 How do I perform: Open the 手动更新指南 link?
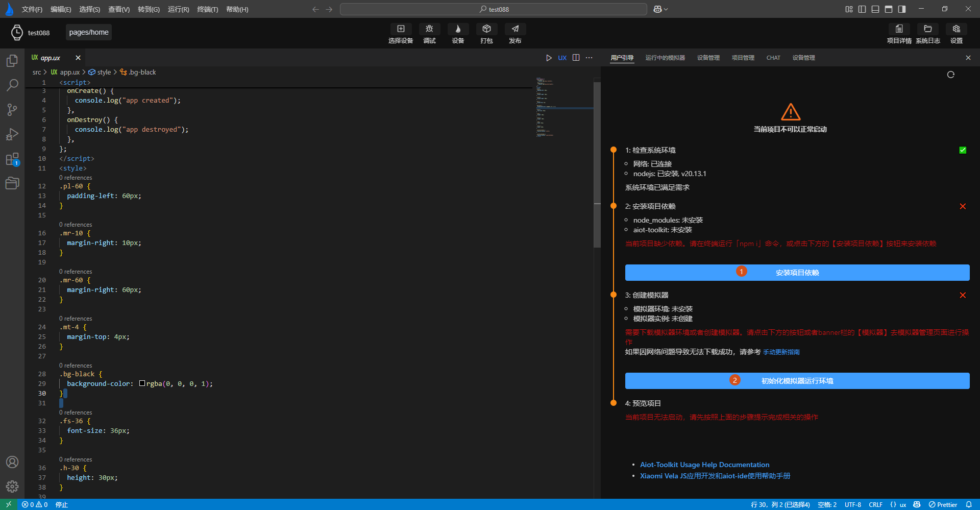(x=781, y=352)
